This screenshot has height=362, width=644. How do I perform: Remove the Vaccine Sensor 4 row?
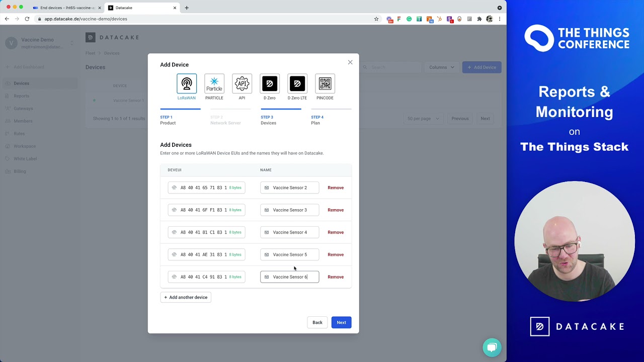[x=336, y=232]
